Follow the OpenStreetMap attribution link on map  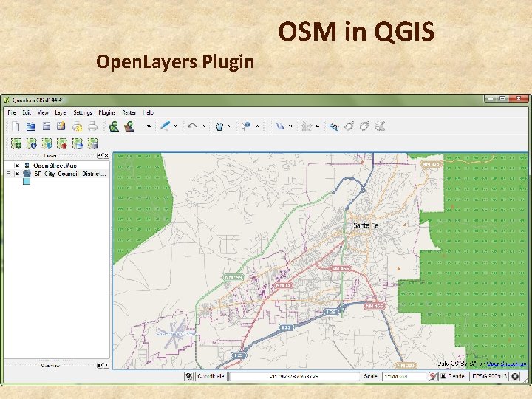pyautogui.click(x=506, y=364)
